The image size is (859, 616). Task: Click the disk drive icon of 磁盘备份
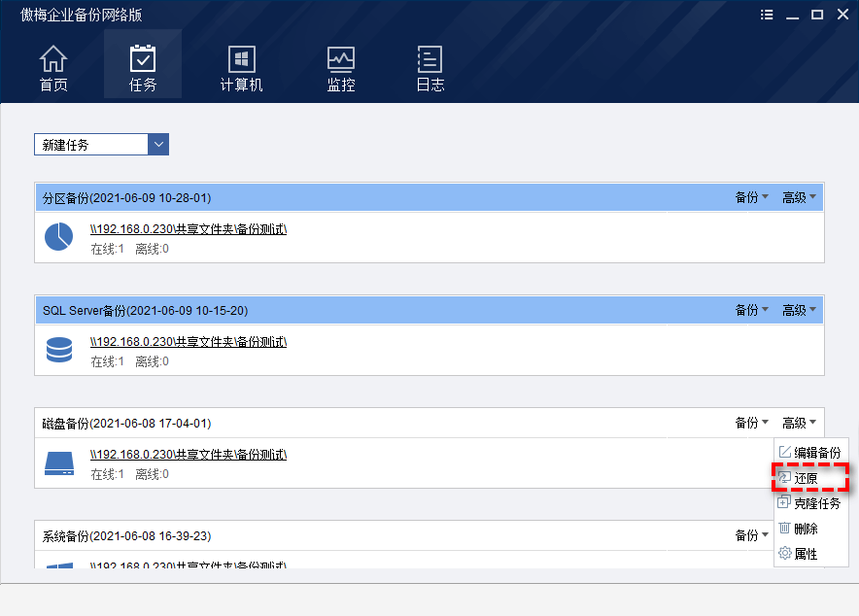(59, 463)
